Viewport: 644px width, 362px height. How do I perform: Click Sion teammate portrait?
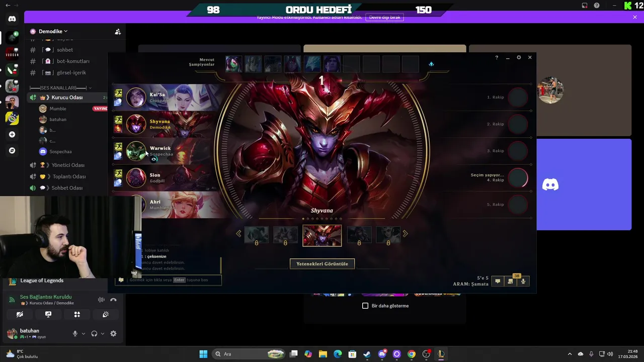(x=136, y=178)
